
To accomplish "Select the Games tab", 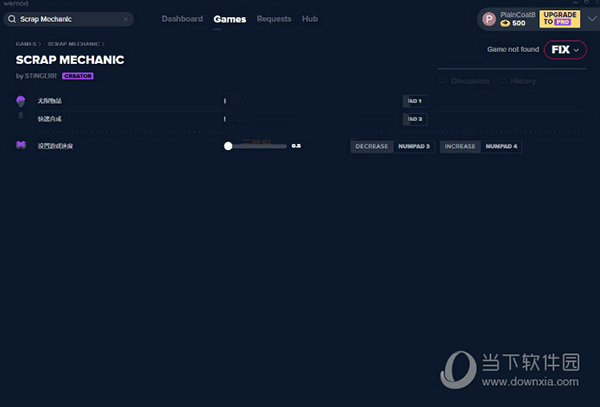I will (230, 19).
